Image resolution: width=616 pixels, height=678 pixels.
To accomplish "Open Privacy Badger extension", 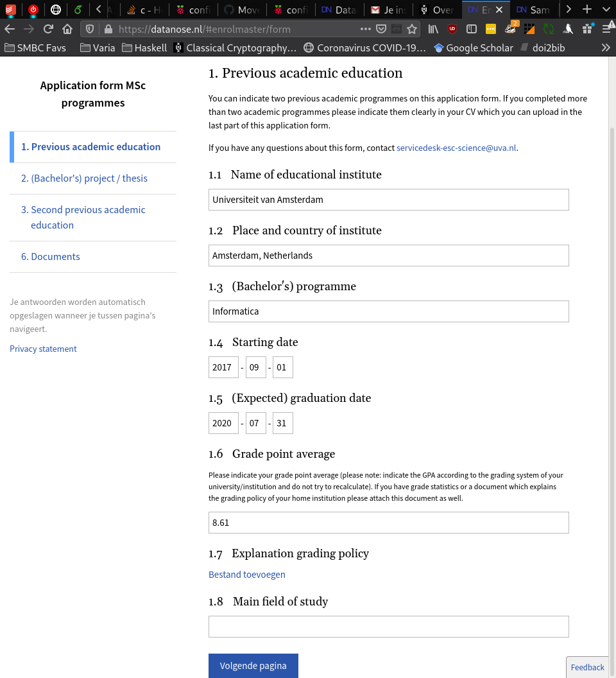I will (x=511, y=28).
